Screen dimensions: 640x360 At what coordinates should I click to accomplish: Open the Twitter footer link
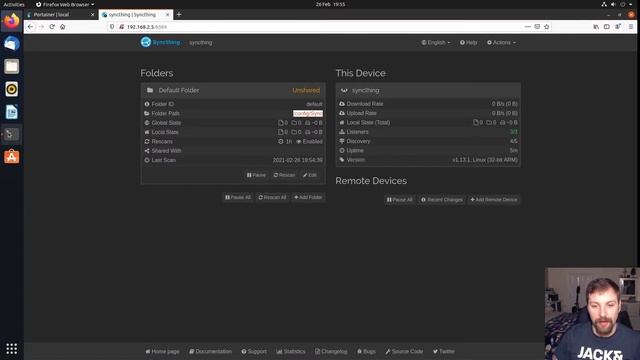(444, 351)
